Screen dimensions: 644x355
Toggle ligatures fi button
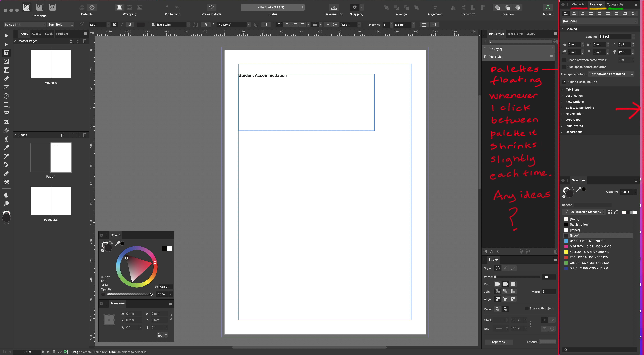(435, 24)
